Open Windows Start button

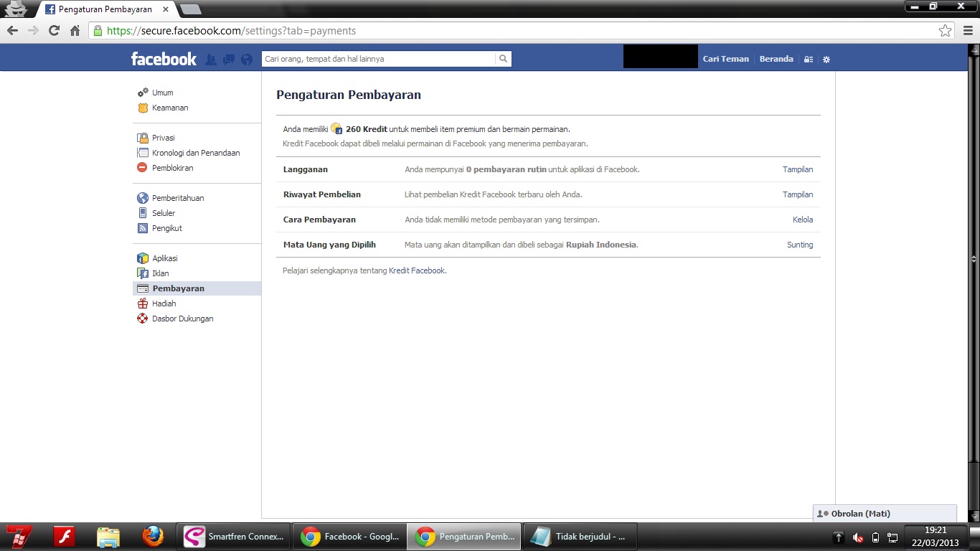[x=19, y=537]
